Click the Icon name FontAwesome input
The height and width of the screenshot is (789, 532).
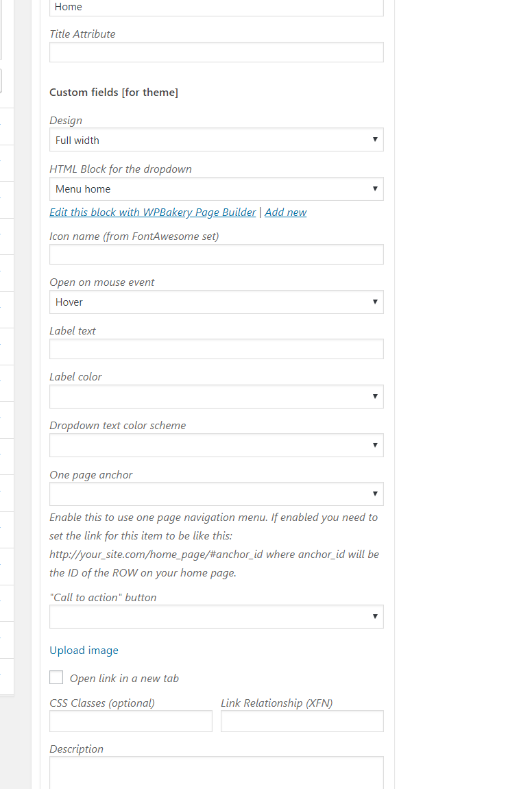[x=216, y=254]
